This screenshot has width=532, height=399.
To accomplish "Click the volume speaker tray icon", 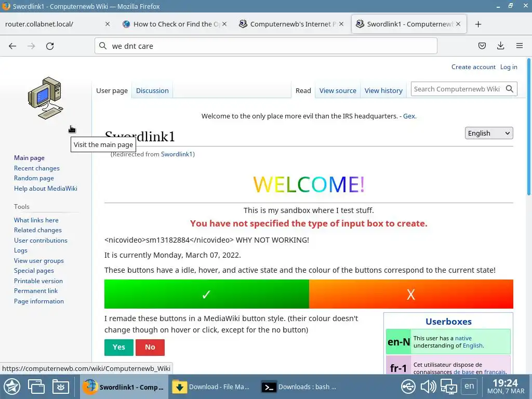I will point(429,387).
